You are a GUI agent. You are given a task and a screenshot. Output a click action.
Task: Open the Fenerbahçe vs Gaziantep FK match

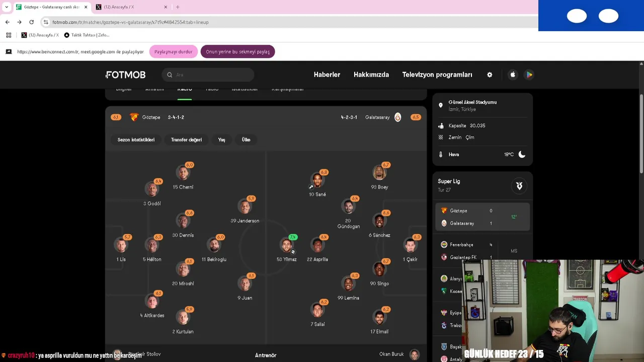tap(482, 251)
